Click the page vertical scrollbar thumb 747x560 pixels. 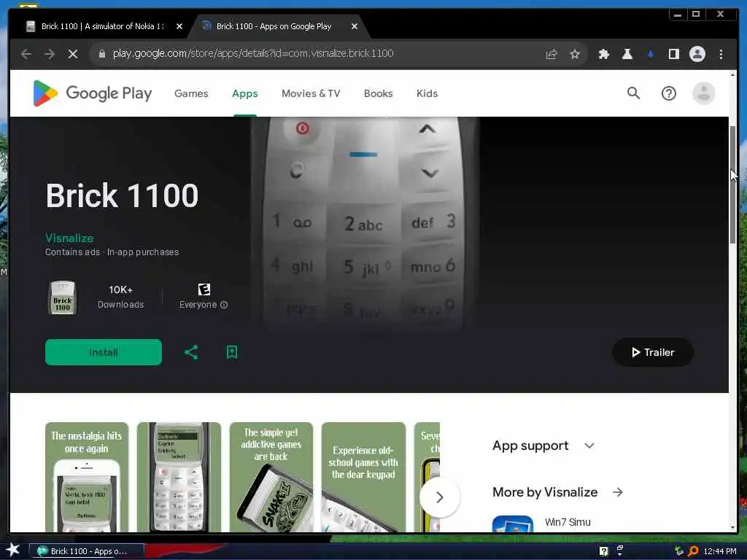tap(732, 184)
